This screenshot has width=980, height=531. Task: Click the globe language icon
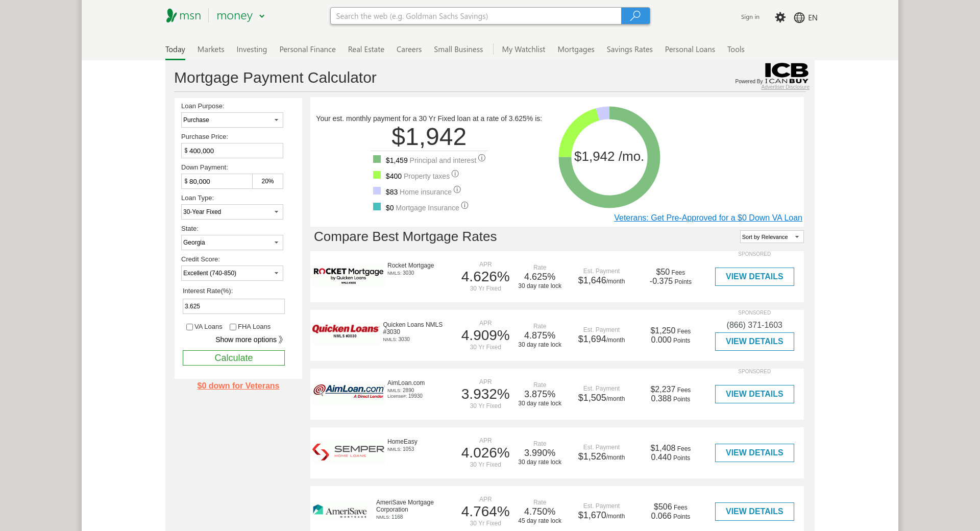pyautogui.click(x=799, y=18)
